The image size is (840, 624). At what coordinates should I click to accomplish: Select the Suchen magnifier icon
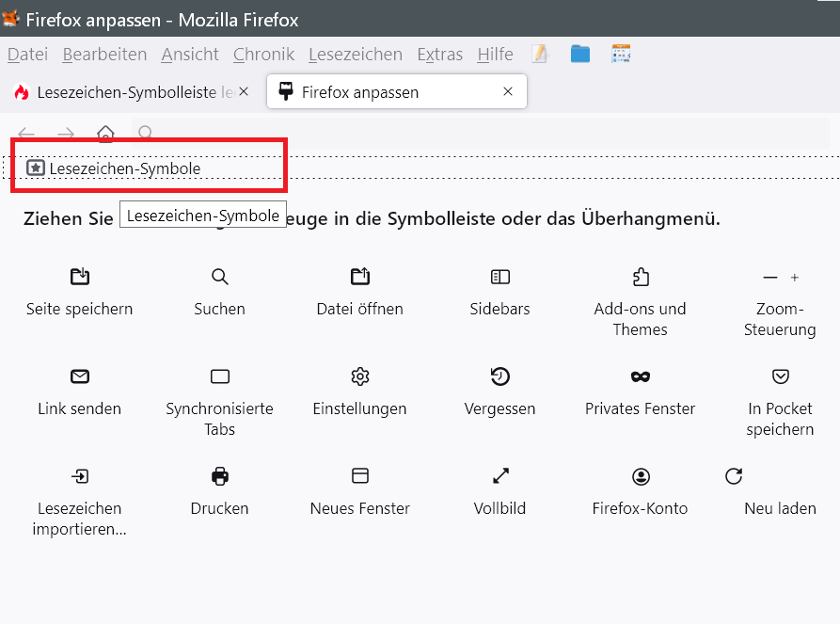tap(220, 277)
